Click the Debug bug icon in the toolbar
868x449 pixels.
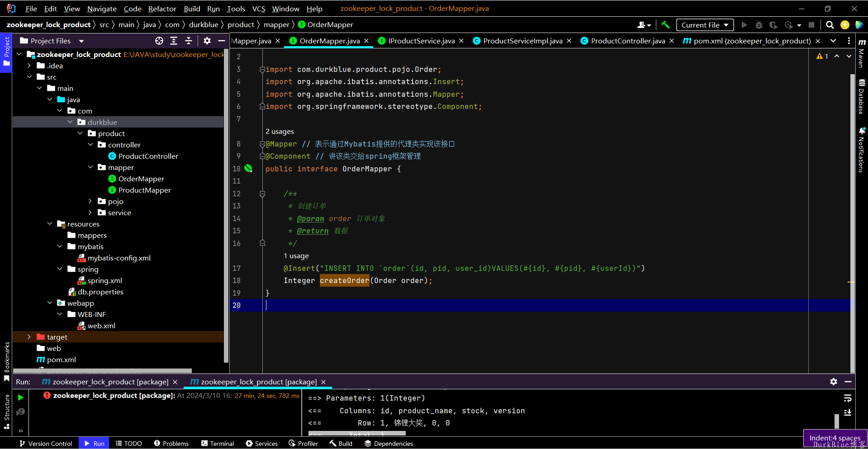click(x=759, y=25)
